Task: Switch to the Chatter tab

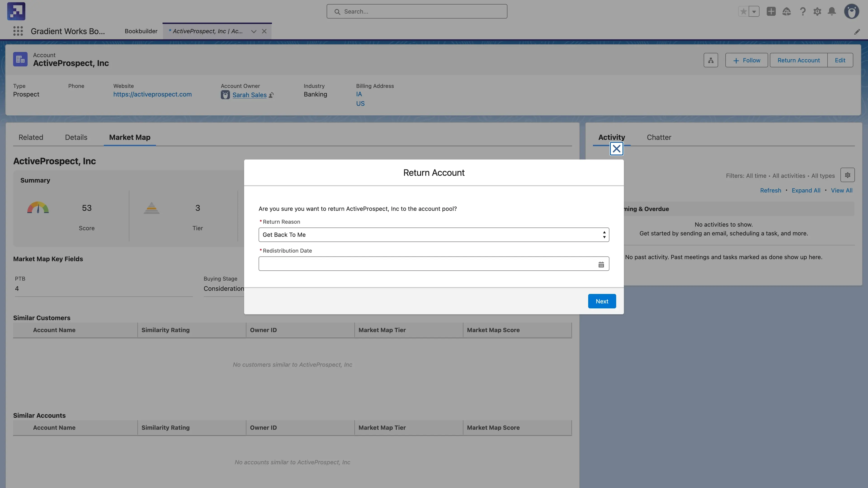Action: pos(658,137)
